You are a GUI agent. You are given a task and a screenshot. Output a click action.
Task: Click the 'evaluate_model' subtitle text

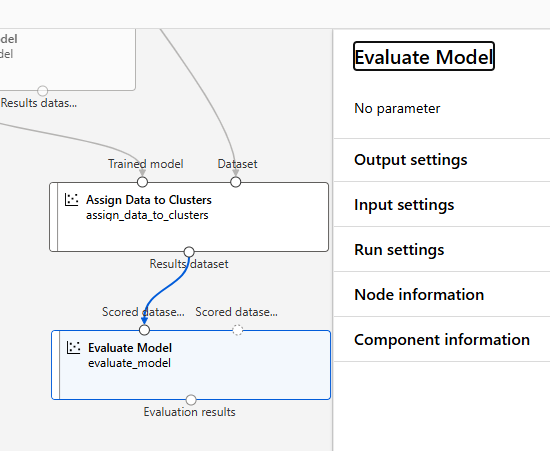pyautogui.click(x=129, y=363)
